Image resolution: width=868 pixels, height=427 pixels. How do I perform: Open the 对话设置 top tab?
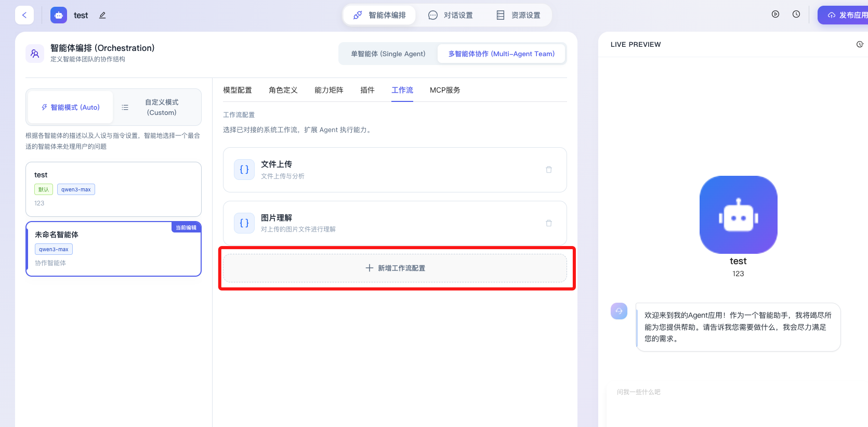[450, 15]
